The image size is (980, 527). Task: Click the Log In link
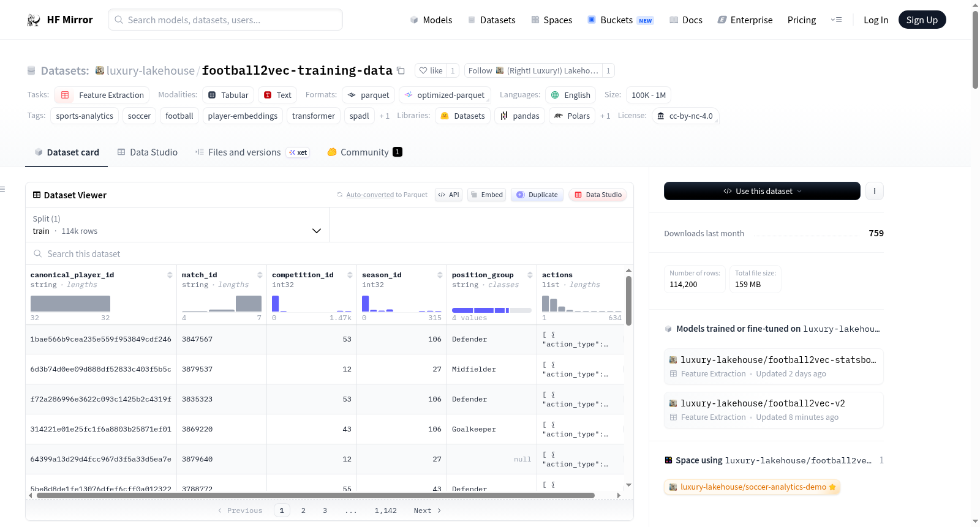[876, 20]
